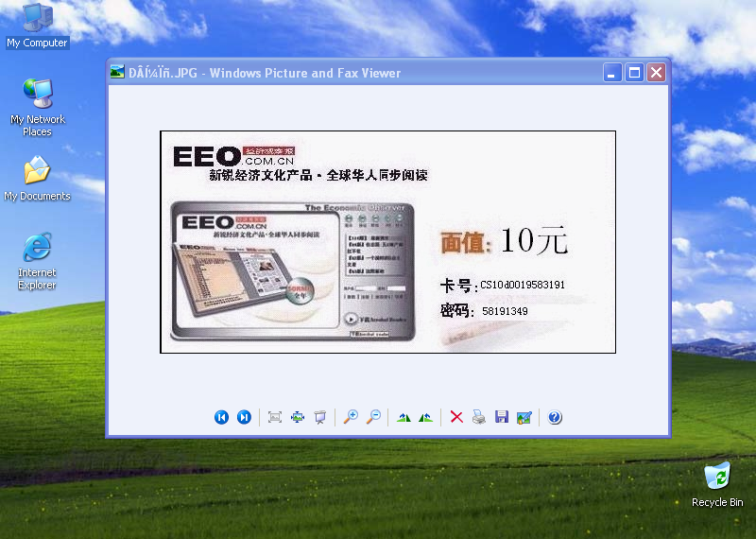Start the slide show

click(320, 417)
